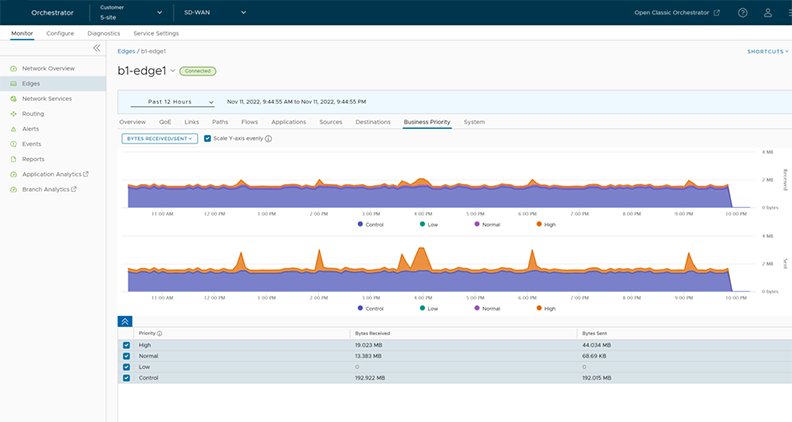This screenshot has width=792, height=422.
Task: Click the Network Overview sidebar icon
Action: point(14,68)
